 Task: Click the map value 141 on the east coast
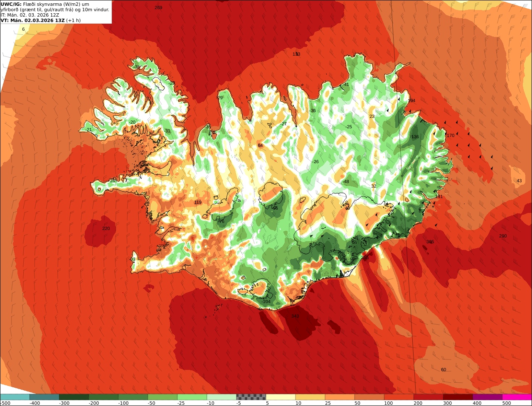coord(439,196)
